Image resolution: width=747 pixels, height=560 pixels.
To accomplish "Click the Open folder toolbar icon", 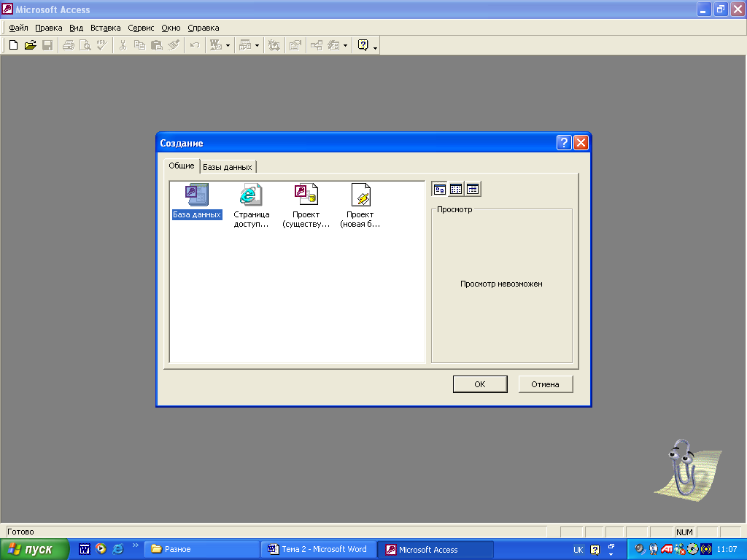I will click(31, 45).
